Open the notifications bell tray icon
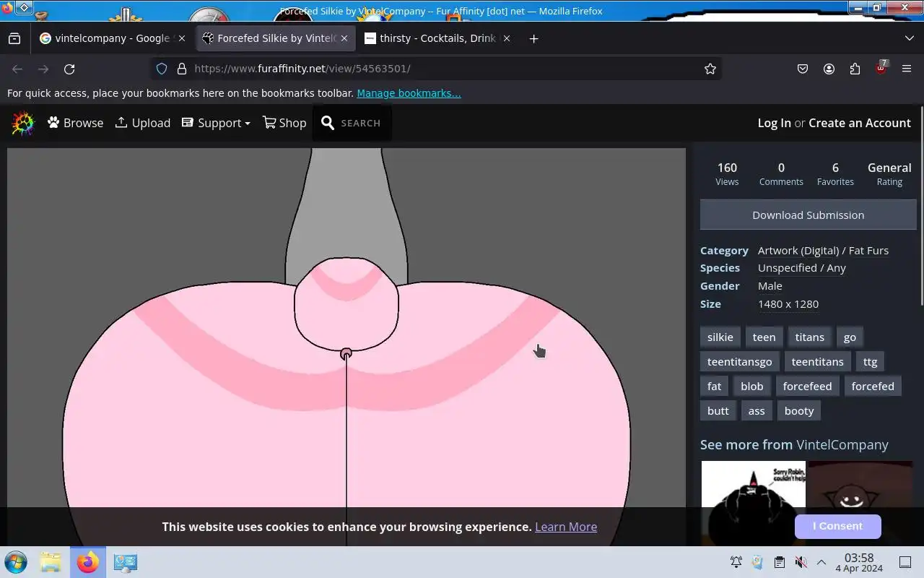 [x=736, y=562]
